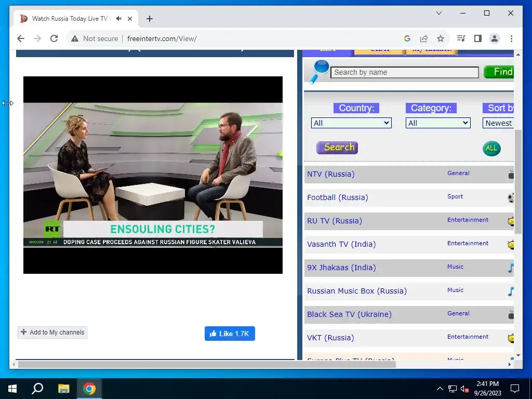Click the horizontal scrollbar left arrow
532x399 pixels.
click(14, 364)
